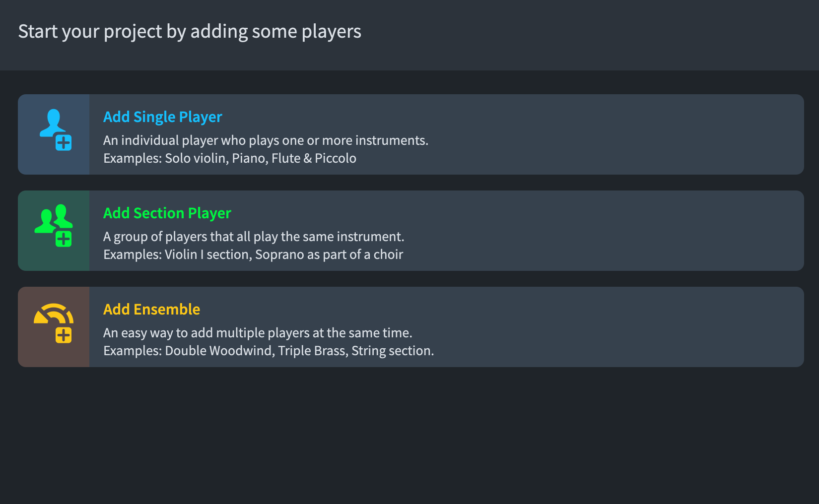Click the 'group of players' description text
This screenshot has width=819, height=504.
click(x=254, y=237)
